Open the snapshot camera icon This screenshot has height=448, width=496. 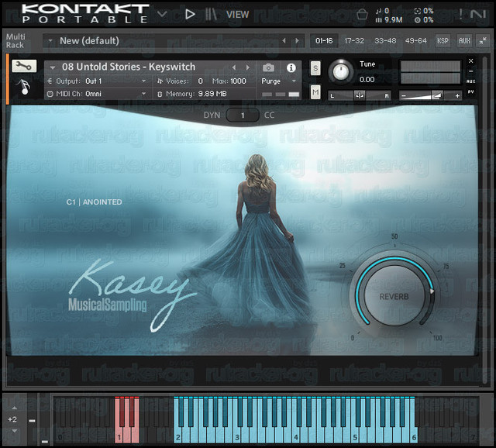tap(268, 67)
